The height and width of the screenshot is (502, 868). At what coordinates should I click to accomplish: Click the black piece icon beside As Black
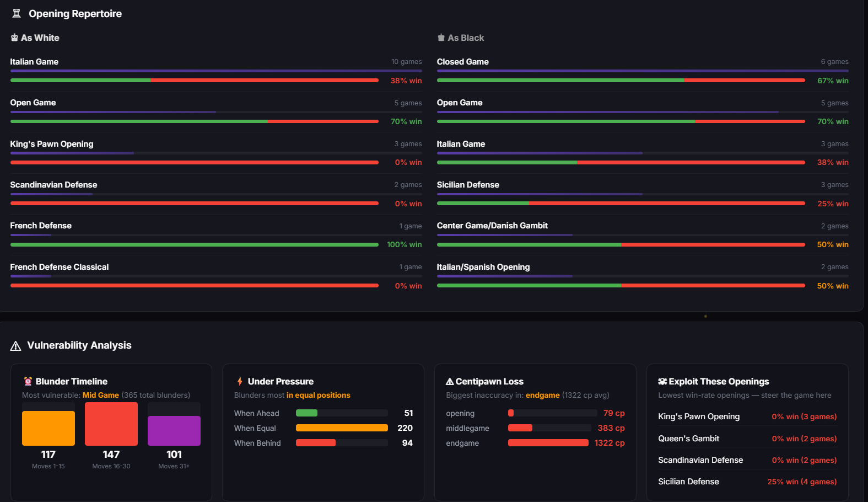point(441,38)
